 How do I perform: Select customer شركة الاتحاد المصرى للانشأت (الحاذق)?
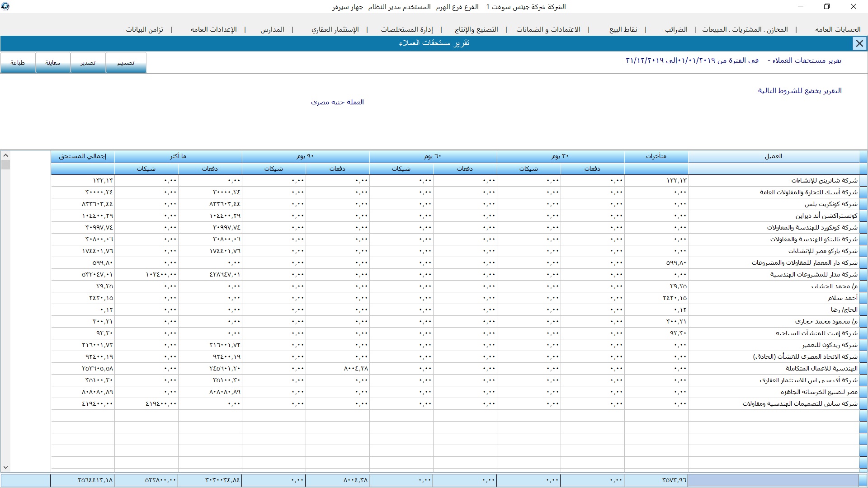(774, 357)
